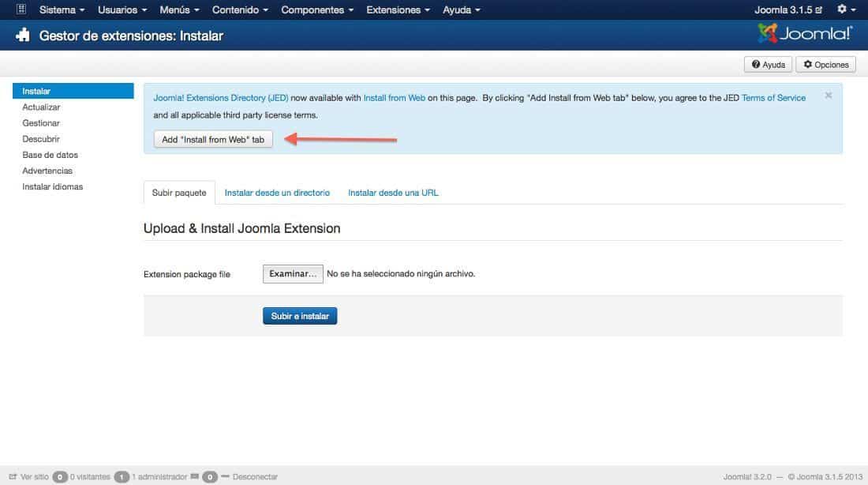
Task: Click the puzzle piece extensions icon
Action: coord(23,36)
